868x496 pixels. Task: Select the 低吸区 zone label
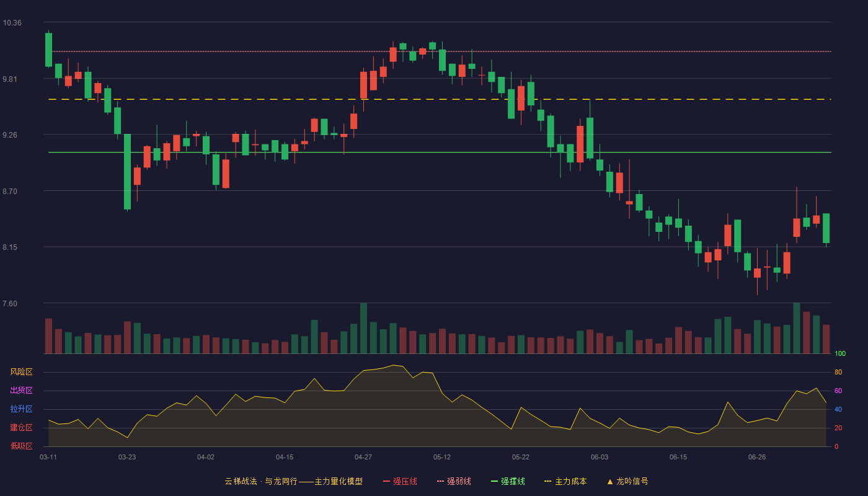(x=21, y=446)
